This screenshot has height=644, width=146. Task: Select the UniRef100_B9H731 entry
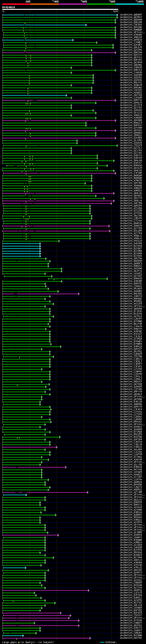(x=131, y=100)
